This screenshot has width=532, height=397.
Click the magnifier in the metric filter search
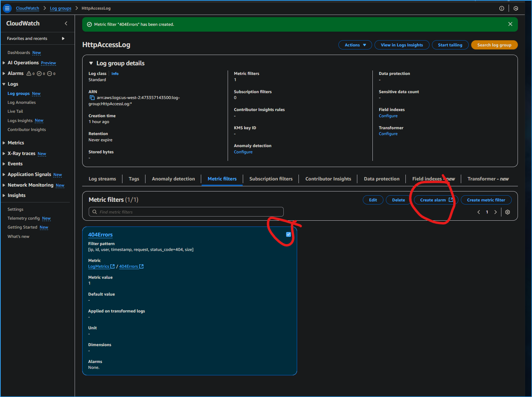click(x=95, y=212)
